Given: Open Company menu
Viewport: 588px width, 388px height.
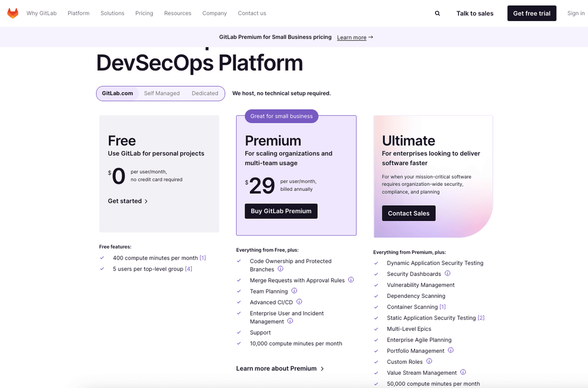Looking at the screenshot, I should click(215, 13).
